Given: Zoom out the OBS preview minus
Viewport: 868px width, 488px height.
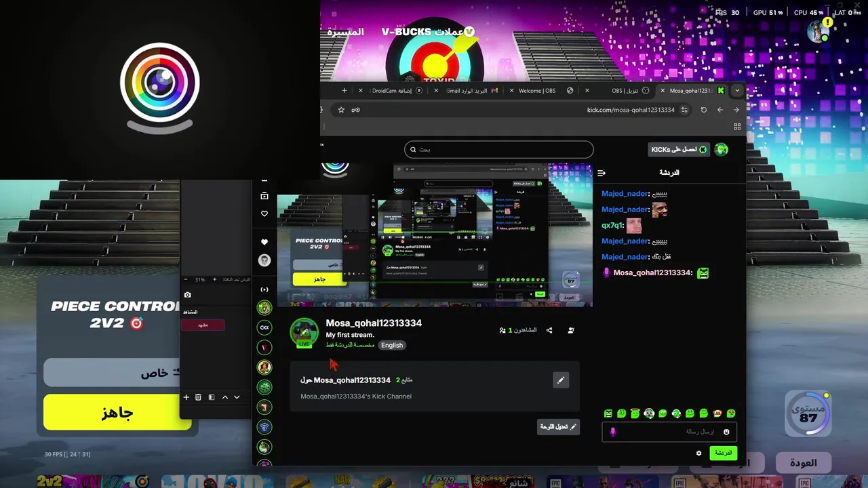Looking at the screenshot, I should tap(186, 279).
